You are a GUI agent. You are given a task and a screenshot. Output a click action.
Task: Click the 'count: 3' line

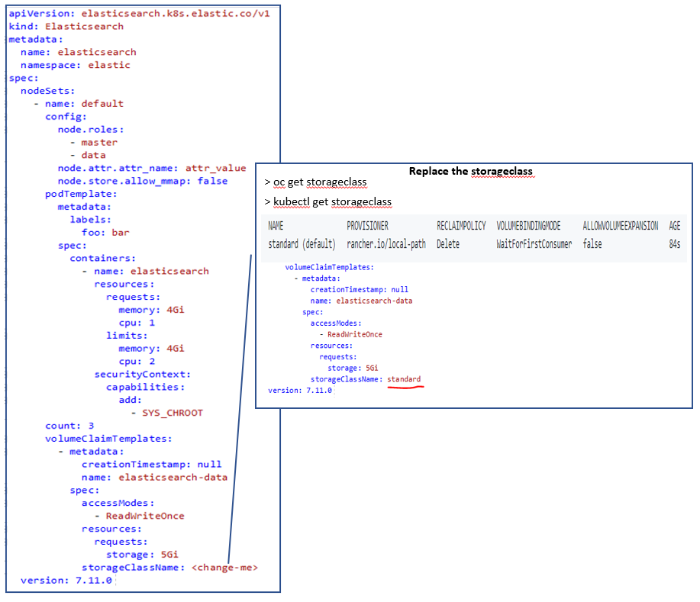(69, 426)
